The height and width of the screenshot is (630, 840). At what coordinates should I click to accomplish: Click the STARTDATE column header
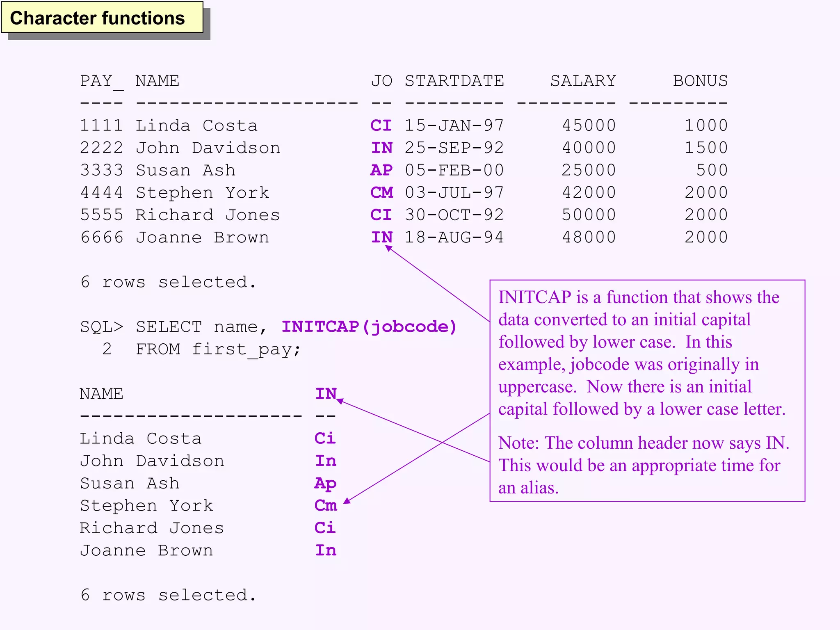point(454,81)
